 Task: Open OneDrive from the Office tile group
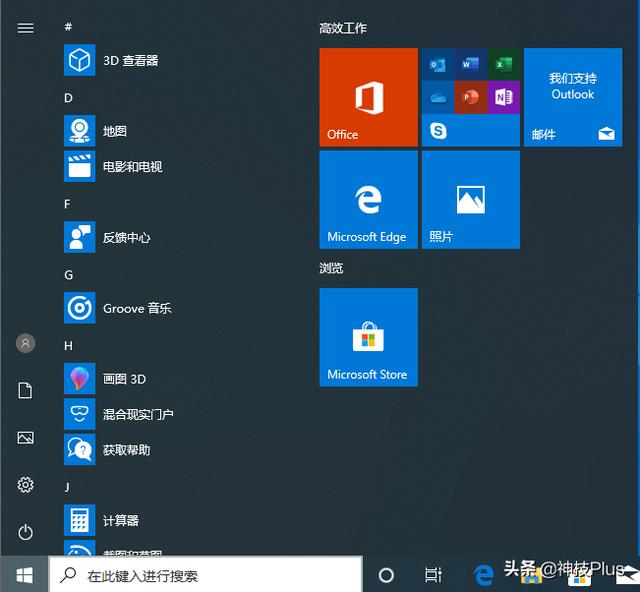click(x=438, y=97)
